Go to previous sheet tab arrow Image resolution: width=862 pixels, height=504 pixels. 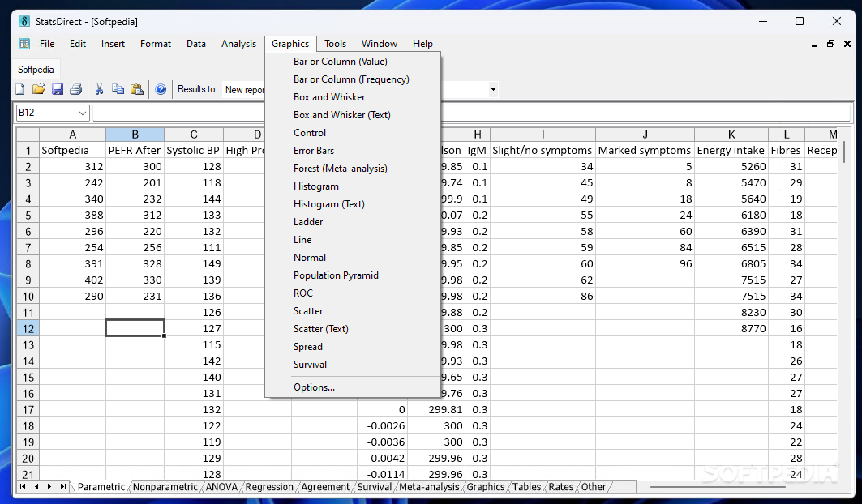(36, 486)
